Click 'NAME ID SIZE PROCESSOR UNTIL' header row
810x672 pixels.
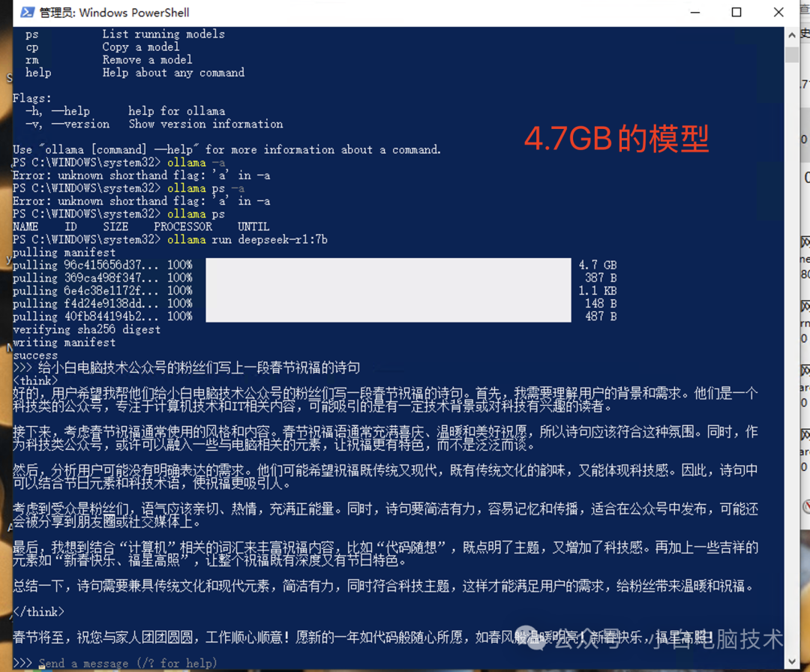[141, 226]
